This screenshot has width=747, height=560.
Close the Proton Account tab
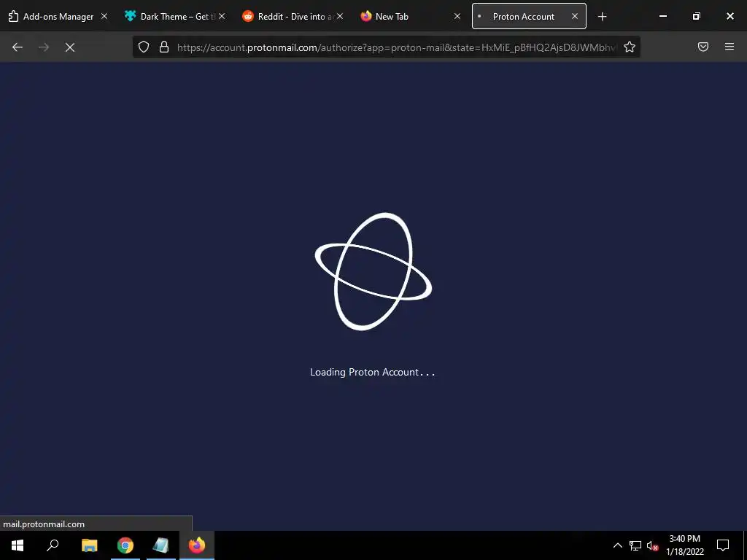[575, 16]
